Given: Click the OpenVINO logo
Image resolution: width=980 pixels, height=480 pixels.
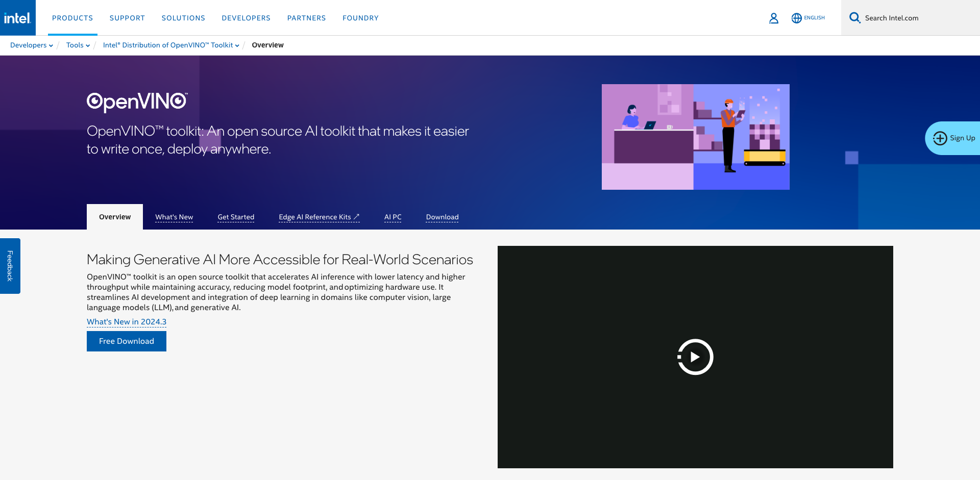Looking at the screenshot, I should [137, 102].
